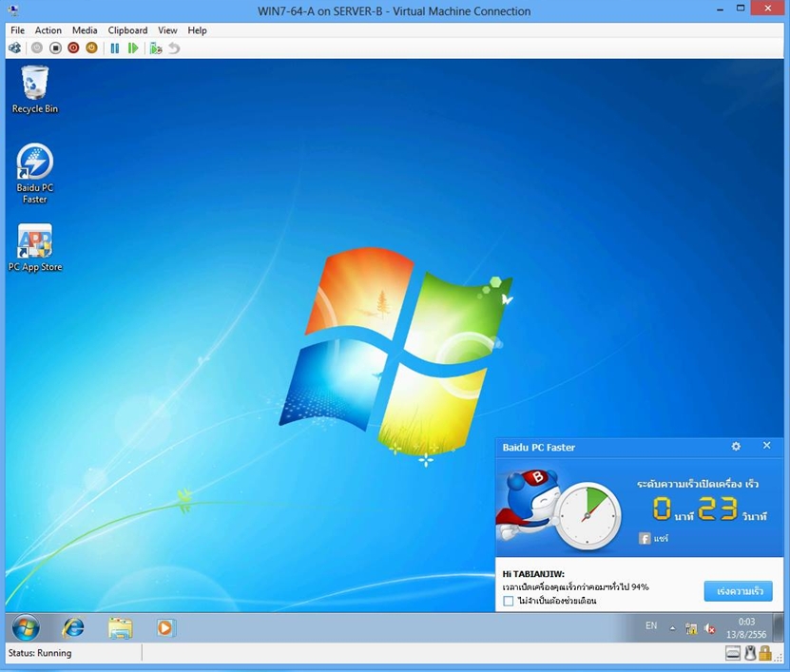Open Baidu PC Faster popup settings gear
The width and height of the screenshot is (790, 672).
click(x=736, y=447)
